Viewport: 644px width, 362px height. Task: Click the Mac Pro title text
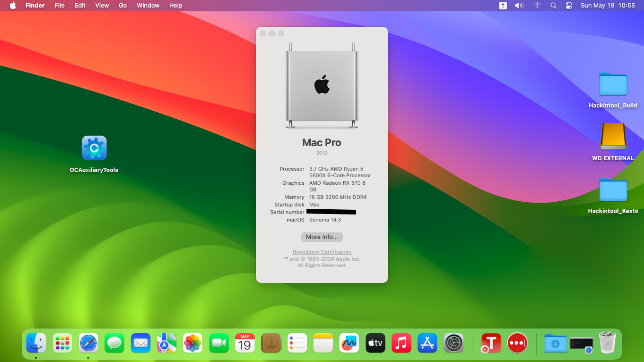pos(322,142)
